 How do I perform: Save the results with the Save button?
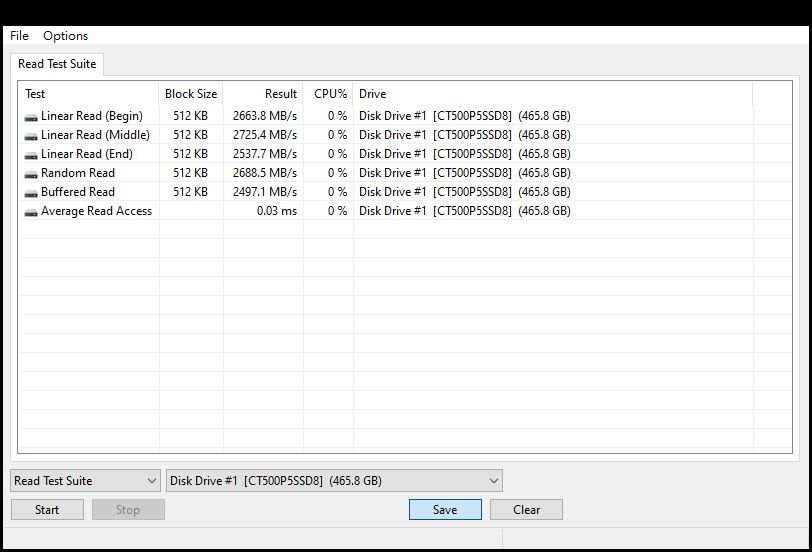click(x=445, y=510)
